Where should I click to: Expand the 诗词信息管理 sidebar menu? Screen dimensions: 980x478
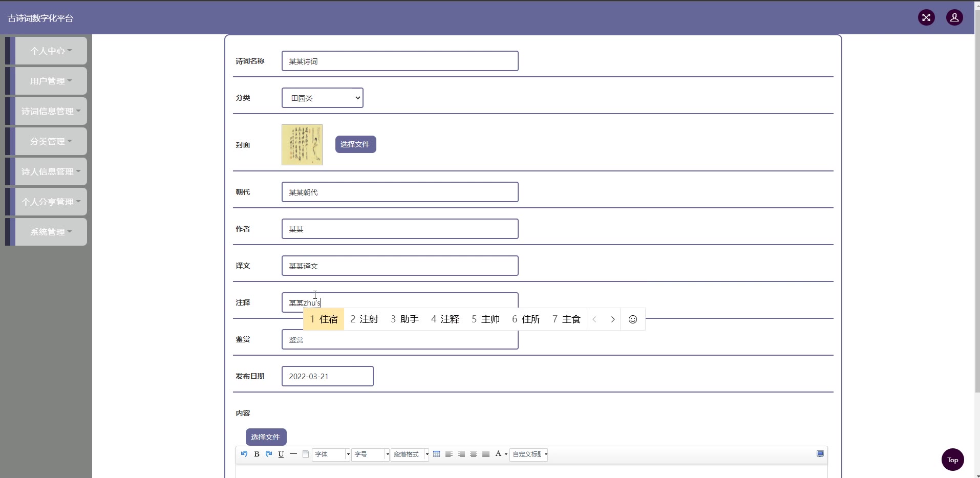pyautogui.click(x=51, y=111)
